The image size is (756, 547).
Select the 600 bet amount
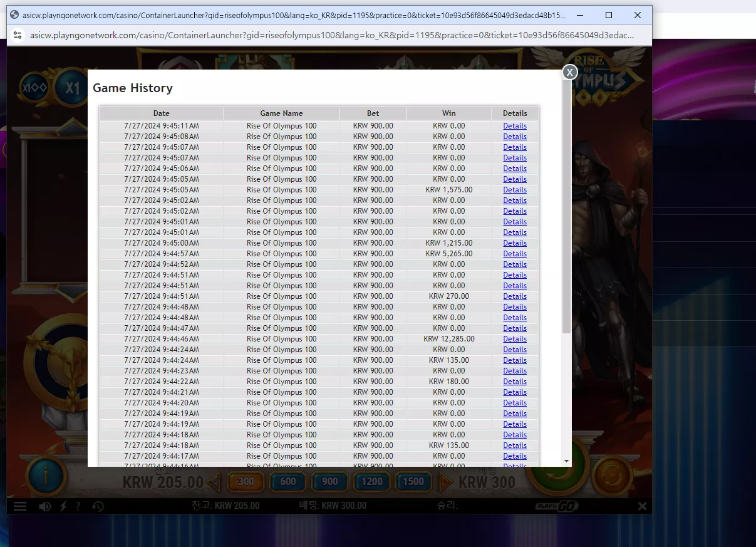pyautogui.click(x=288, y=482)
